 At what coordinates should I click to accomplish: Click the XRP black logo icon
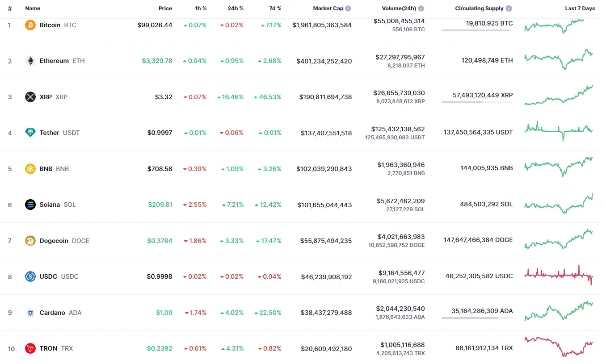[30, 97]
